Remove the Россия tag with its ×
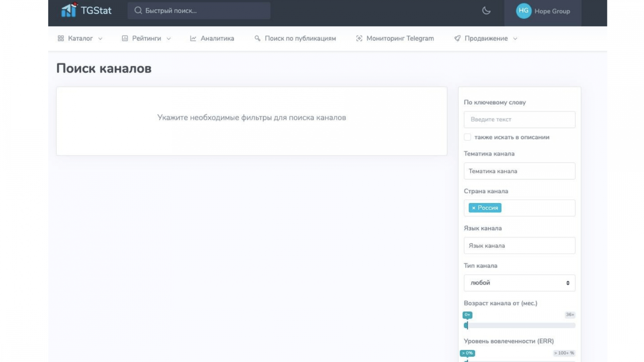 pos(474,208)
